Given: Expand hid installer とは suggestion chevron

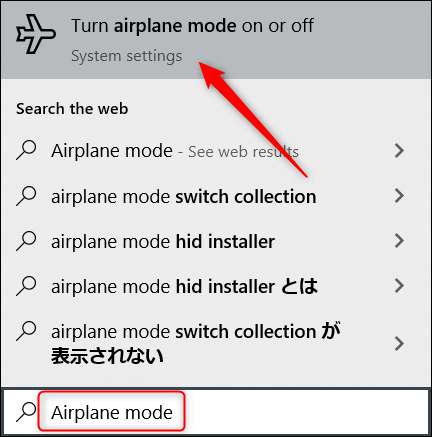Looking at the screenshot, I should coord(399,286).
